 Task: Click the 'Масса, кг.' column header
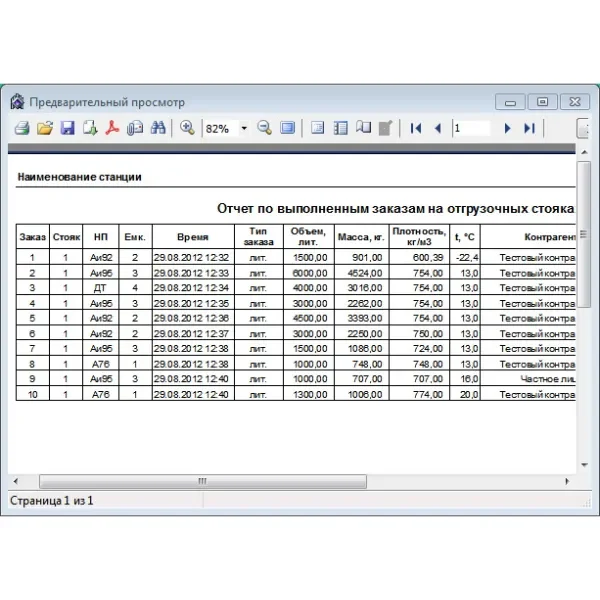pyautogui.click(x=361, y=237)
